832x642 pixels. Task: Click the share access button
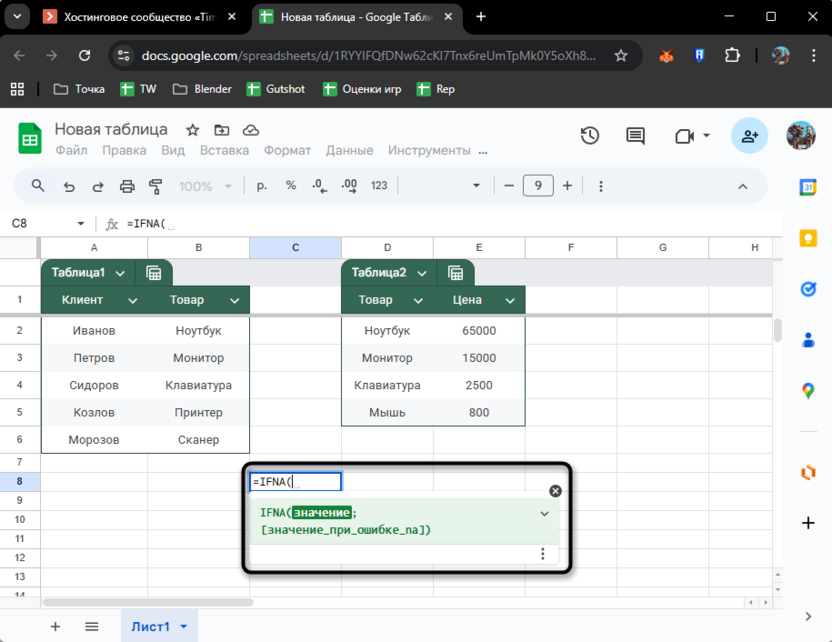(749, 136)
